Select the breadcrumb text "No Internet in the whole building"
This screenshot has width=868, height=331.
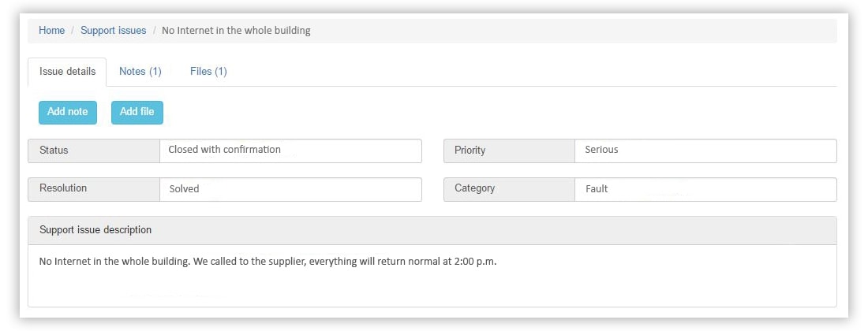236,31
